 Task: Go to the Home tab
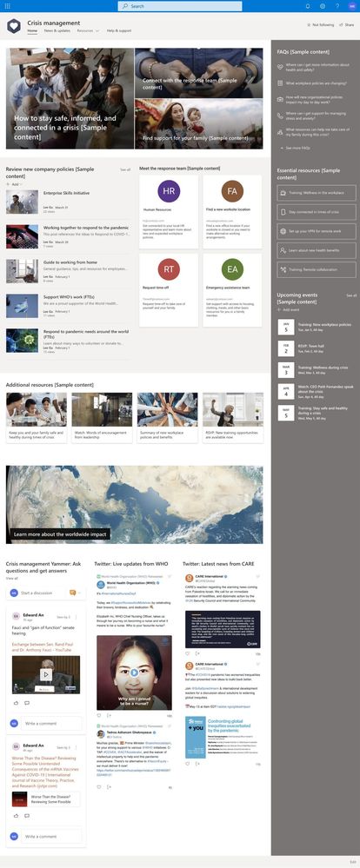pos(32,31)
